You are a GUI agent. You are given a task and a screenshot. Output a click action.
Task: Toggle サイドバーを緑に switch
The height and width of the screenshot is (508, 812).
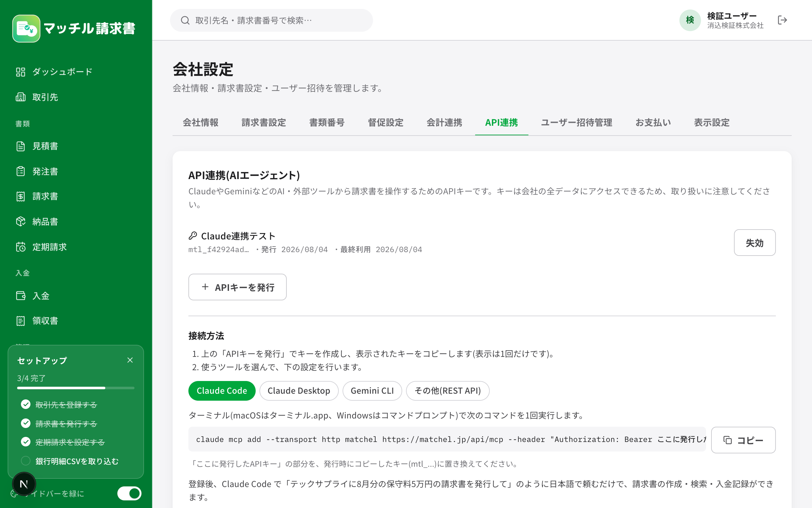pyautogui.click(x=129, y=493)
